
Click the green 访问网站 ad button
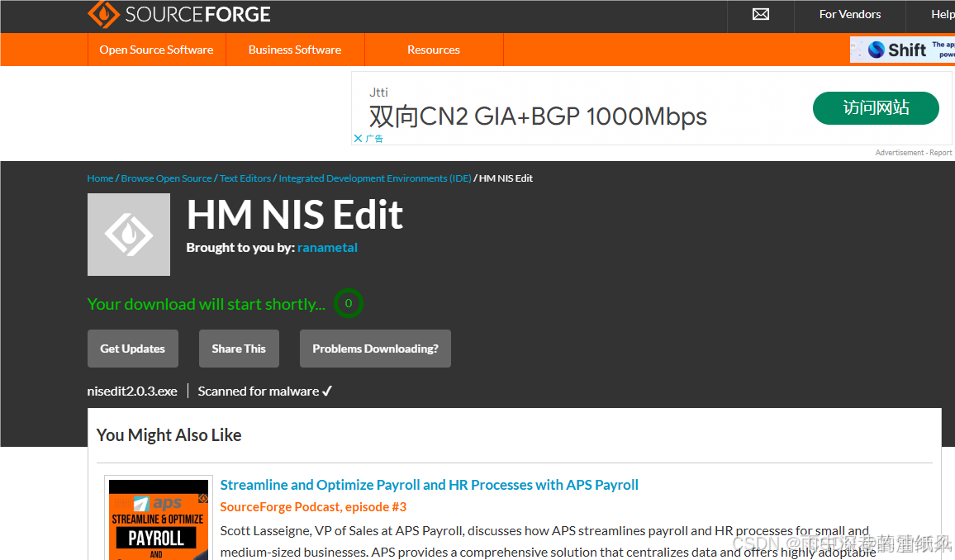click(875, 107)
